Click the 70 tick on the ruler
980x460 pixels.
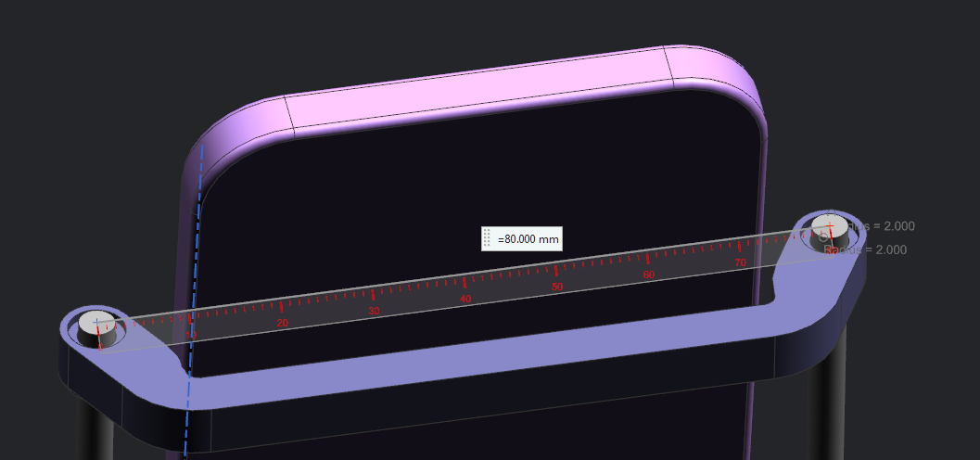click(741, 262)
